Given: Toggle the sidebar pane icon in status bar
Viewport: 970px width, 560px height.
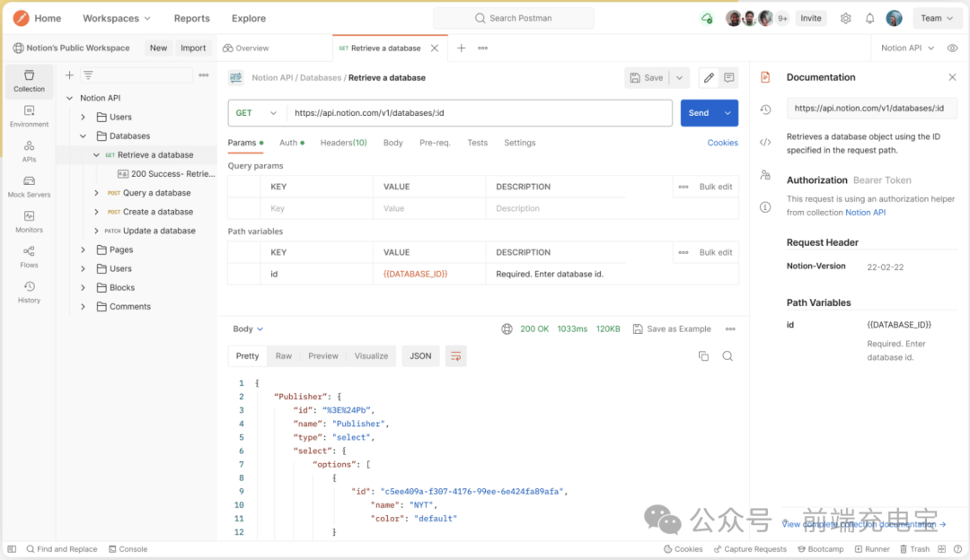Looking at the screenshot, I should click(12, 549).
